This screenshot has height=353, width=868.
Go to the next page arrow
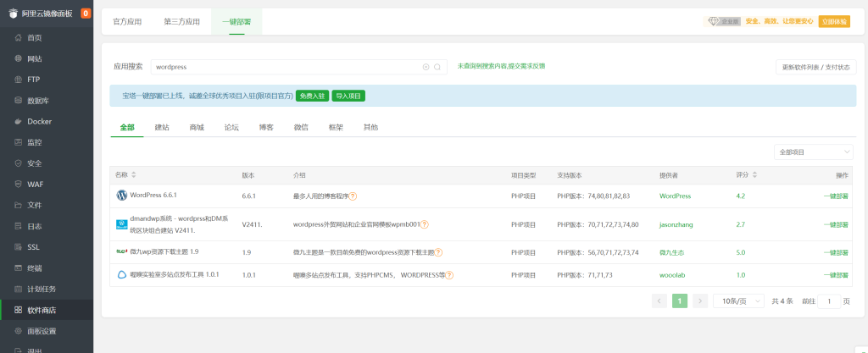tap(700, 301)
